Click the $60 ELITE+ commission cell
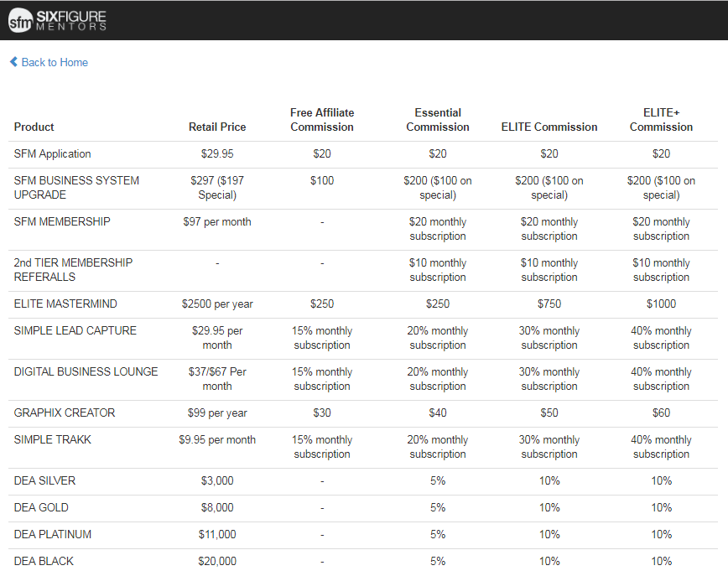 pyautogui.click(x=661, y=413)
